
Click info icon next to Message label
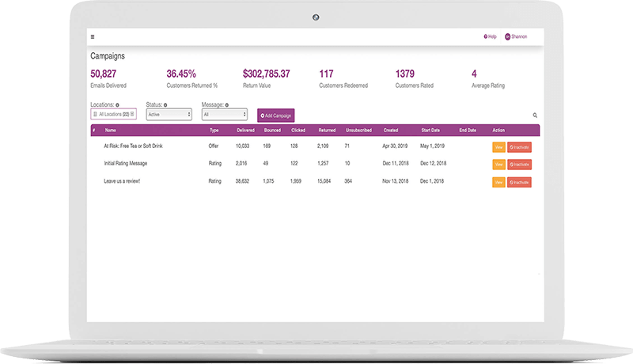click(226, 104)
